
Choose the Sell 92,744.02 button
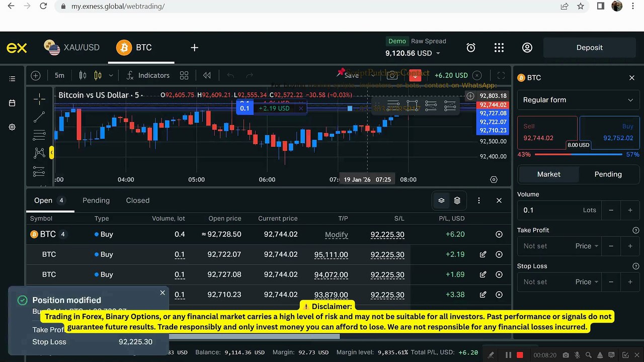pyautogui.click(x=547, y=132)
